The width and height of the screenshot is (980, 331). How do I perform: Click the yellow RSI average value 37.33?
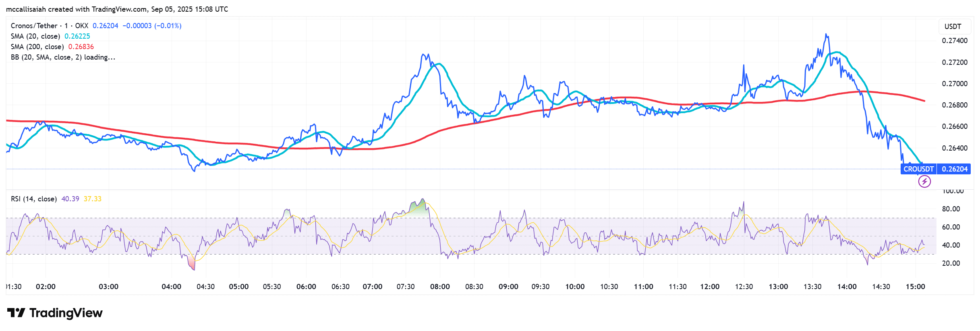point(93,199)
